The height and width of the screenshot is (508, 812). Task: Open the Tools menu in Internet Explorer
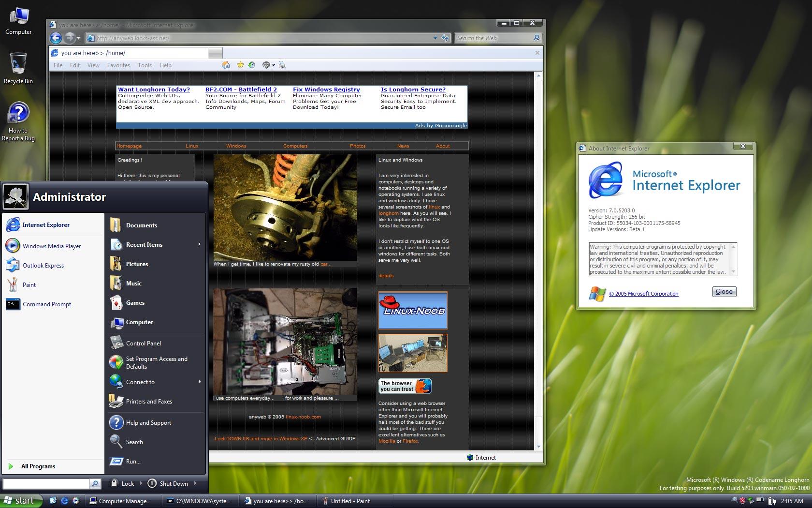pos(145,65)
